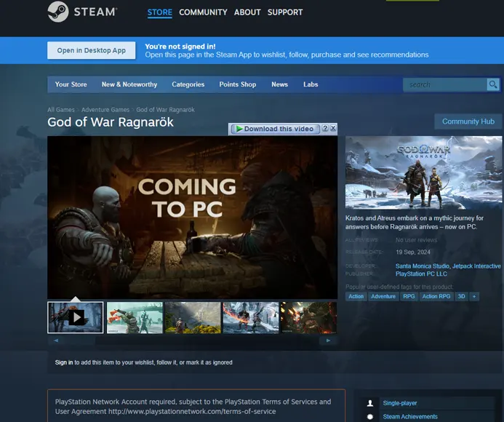
Task: Click Open in Desktop App button
Action: 92,50
